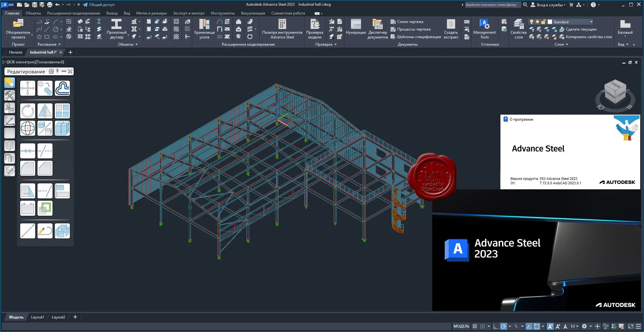Image resolution: width=644 pixels, height=332 pixels.
Task: Toggle ortho mode in status bar
Action: pos(496,326)
